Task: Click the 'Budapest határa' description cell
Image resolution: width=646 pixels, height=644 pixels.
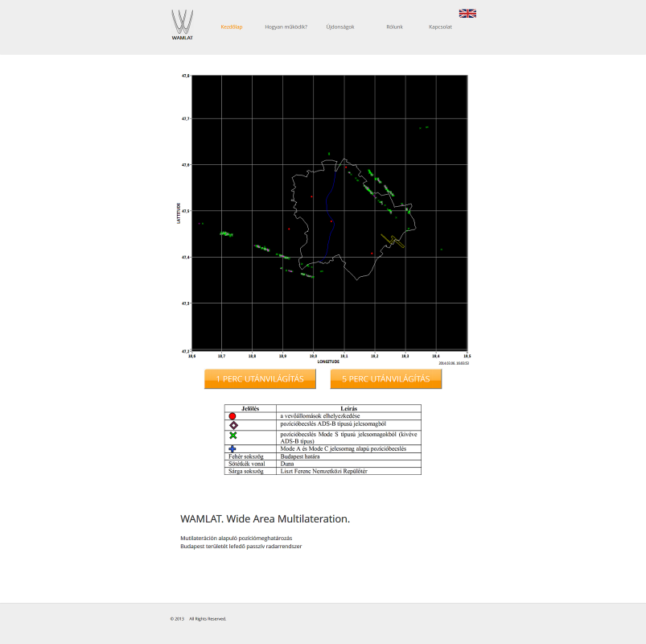Action: 348,456
